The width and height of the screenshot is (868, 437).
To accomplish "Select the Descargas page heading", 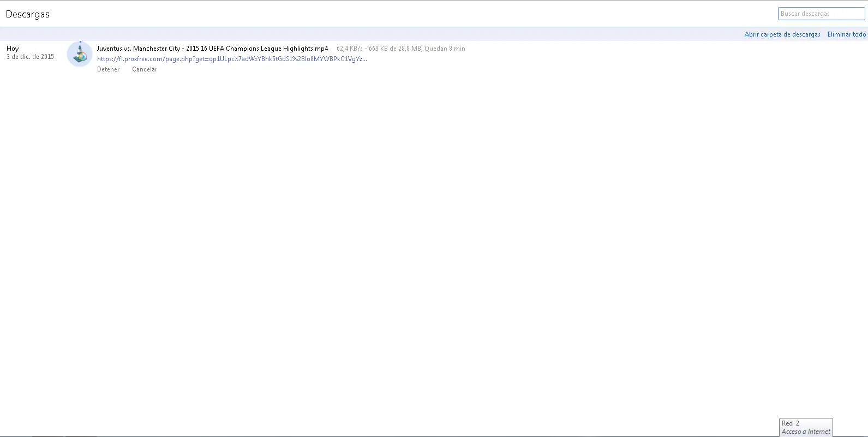I will click(28, 14).
